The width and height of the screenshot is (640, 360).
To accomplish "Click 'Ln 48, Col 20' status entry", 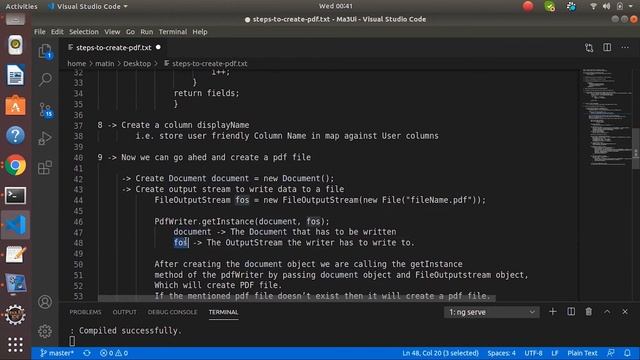I will tap(440, 353).
